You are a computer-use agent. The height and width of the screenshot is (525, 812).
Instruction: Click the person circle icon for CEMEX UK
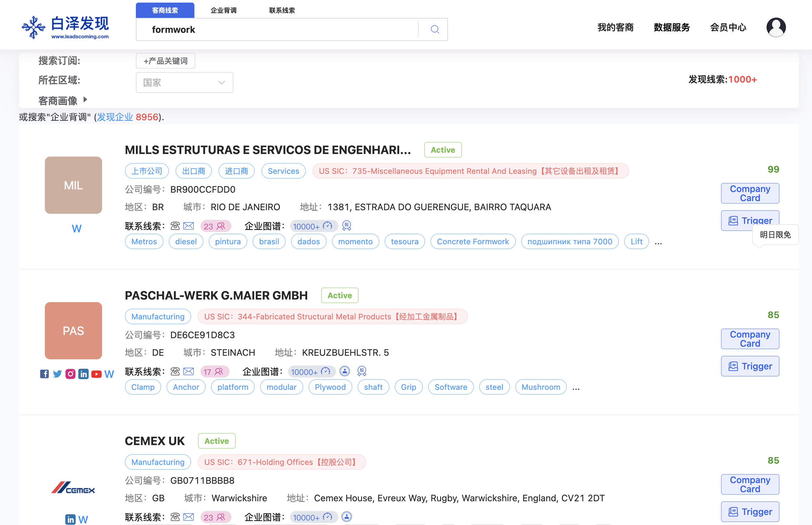tap(347, 517)
